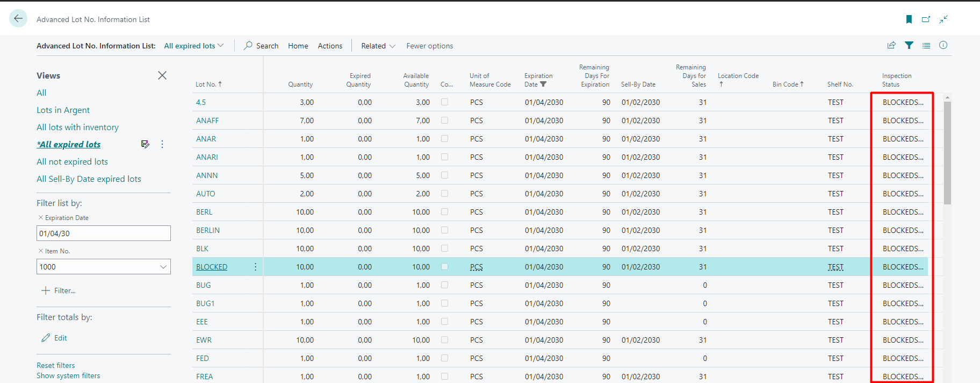
Task: Click the vertical scrollbar thumb
Action: point(947,153)
